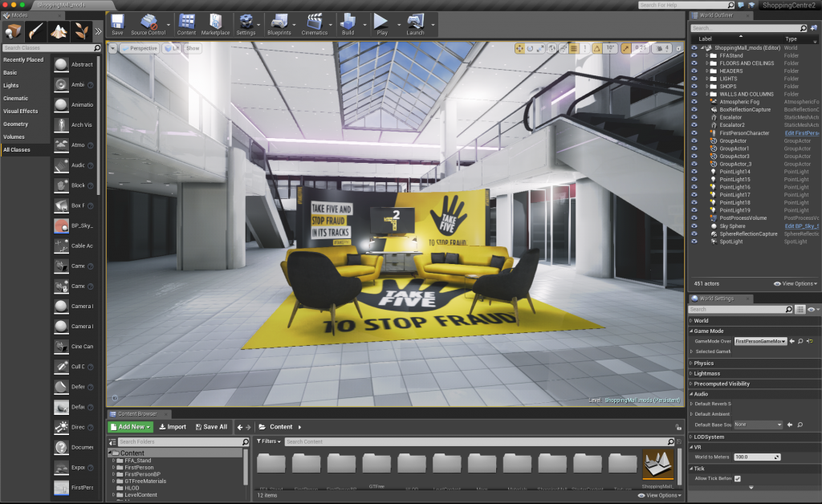This screenshot has width=822, height=504.
Task: Select the Foliage mode icon
Action: pyautogui.click(x=81, y=31)
